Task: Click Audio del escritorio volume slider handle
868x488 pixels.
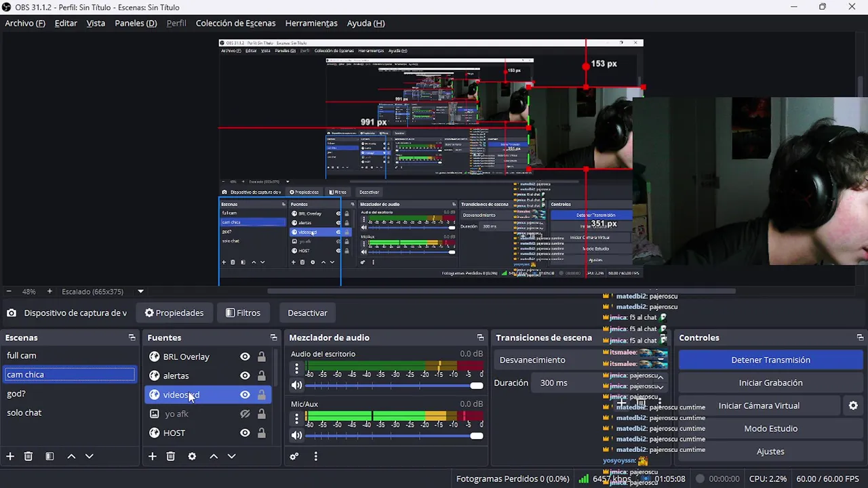Action: [x=477, y=386]
